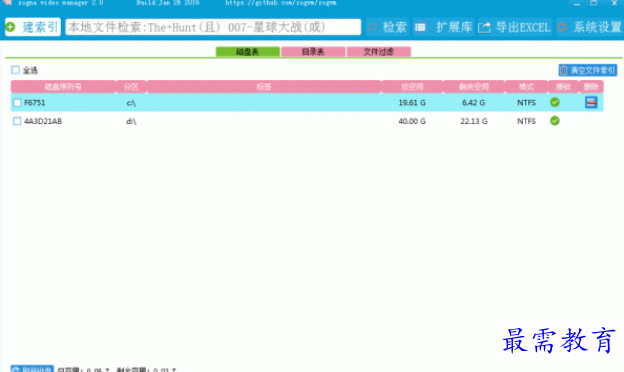Click the delete icon in F6751 row
This screenshot has height=372, width=624.
coord(591,102)
